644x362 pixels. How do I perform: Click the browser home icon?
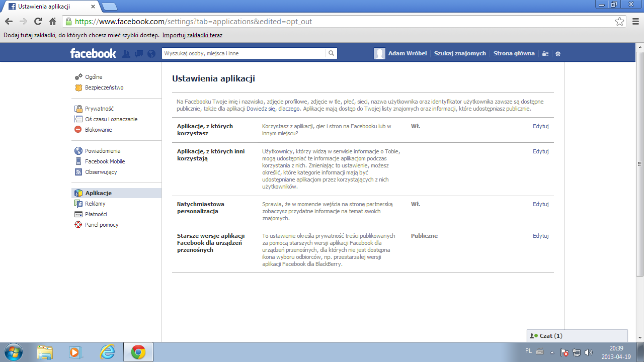[52, 22]
